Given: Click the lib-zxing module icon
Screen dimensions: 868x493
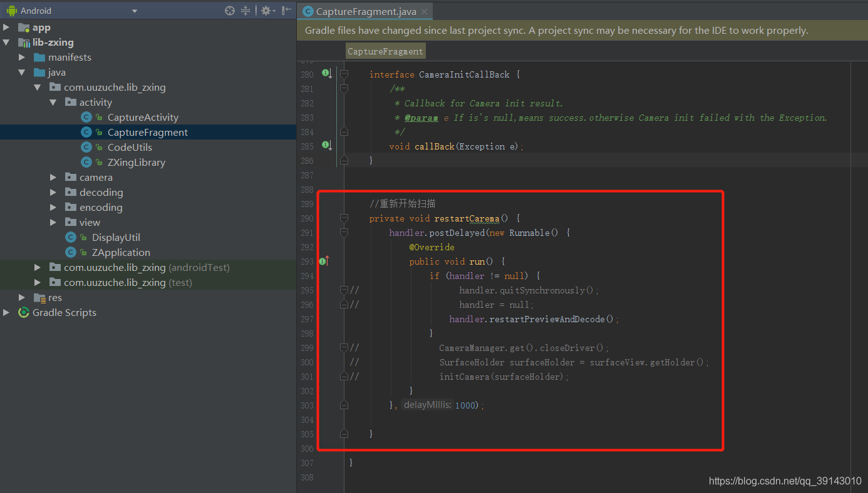Looking at the screenshot, I should pyautogui.click(x=24, y=43).
